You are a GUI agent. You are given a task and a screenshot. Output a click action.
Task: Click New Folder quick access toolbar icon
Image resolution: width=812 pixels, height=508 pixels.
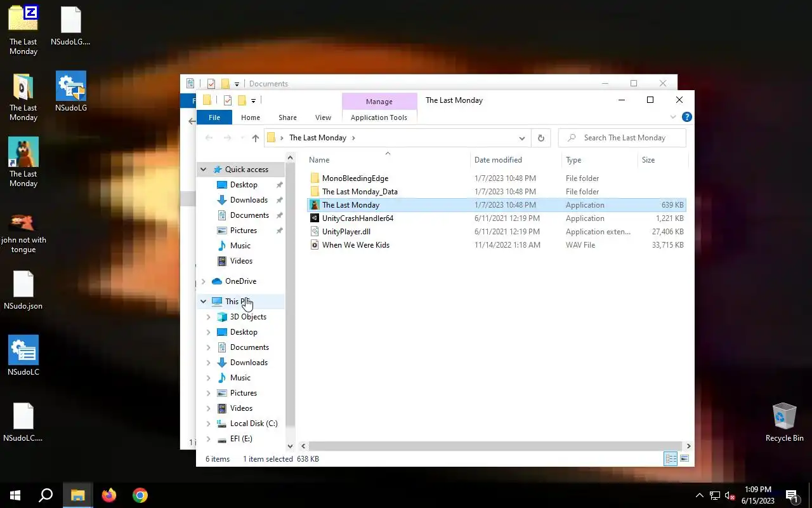tap(242, 100)
